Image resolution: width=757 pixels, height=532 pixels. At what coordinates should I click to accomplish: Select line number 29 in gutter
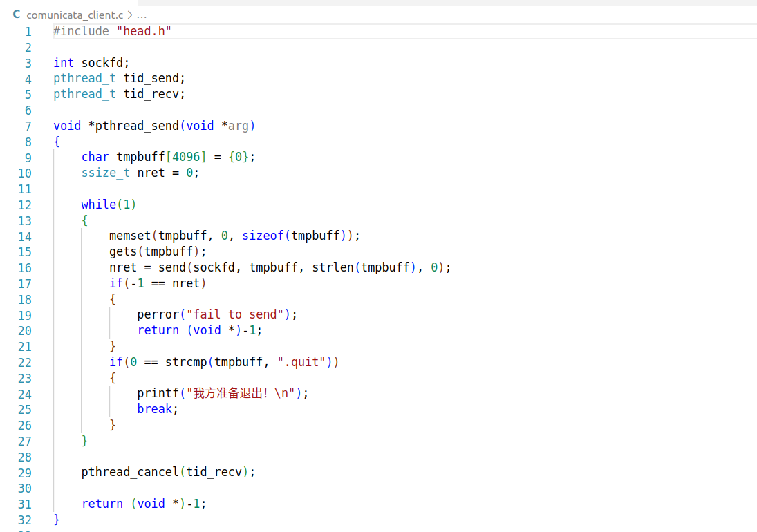pyautogui.click(x=25, y=473)
